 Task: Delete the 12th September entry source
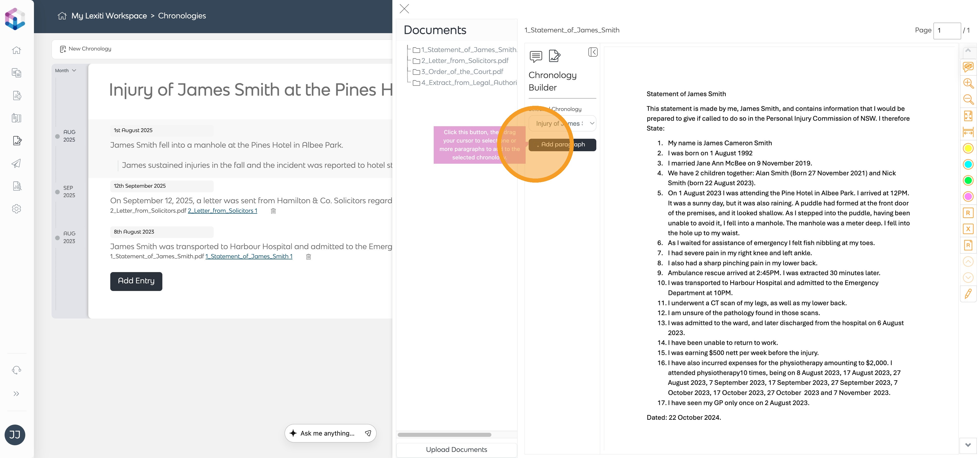coord(273,211)
